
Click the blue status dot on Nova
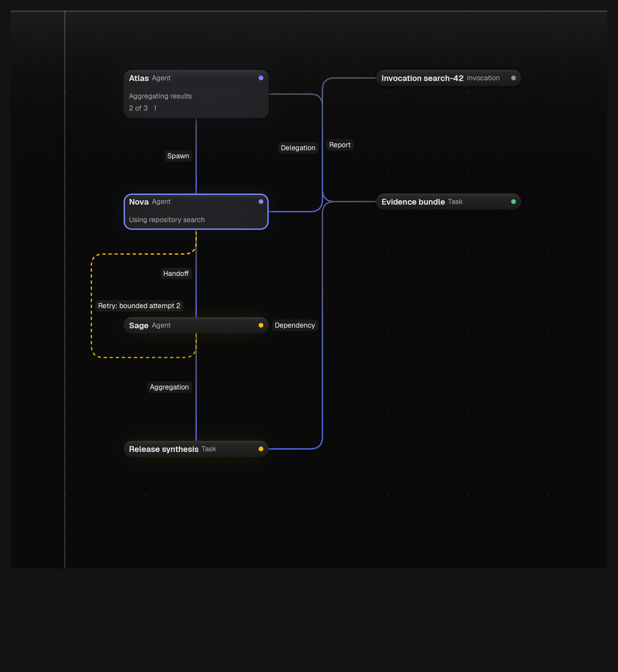(x=261, y=202)
